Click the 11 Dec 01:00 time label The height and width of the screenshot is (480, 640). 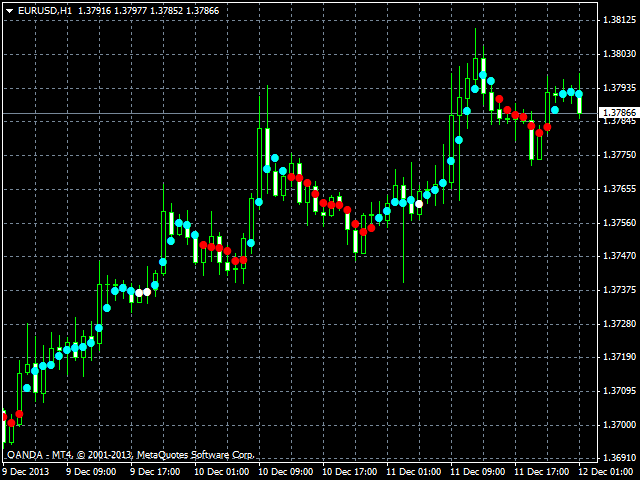click(x=412, y=470)
